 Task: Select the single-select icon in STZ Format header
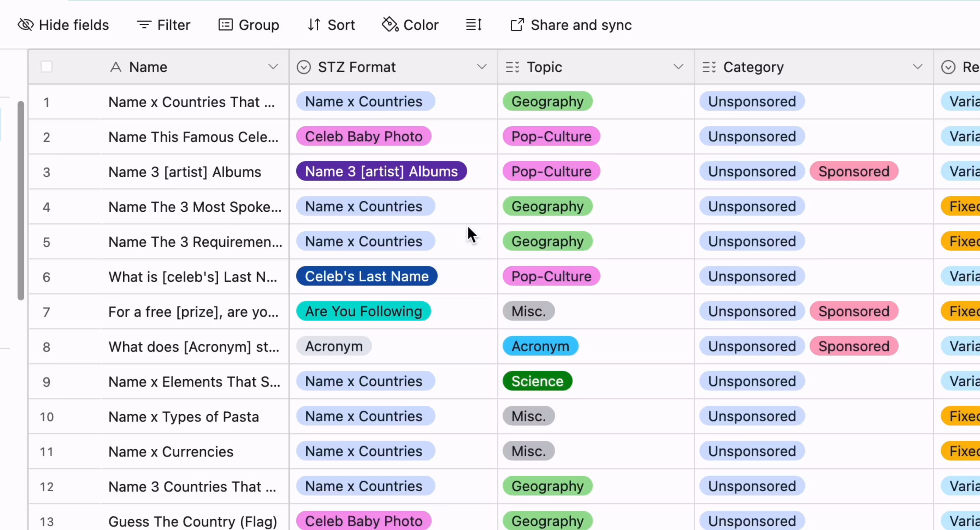[304, 67]
